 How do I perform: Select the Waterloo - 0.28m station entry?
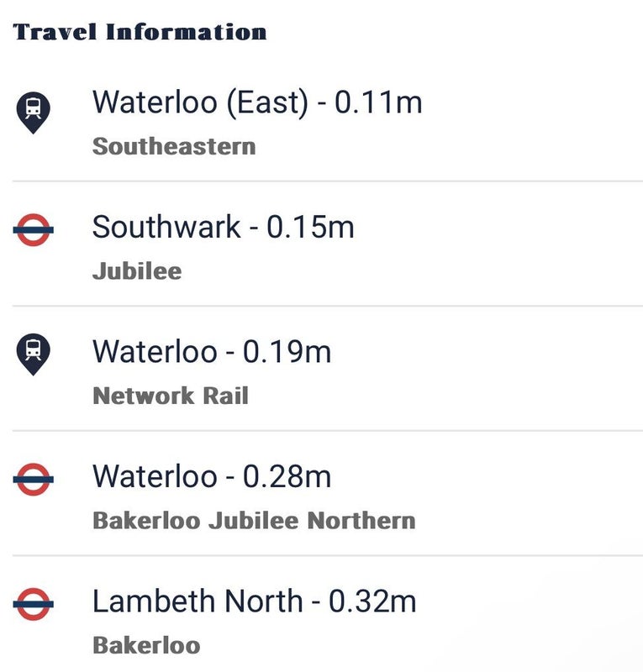point(212,476)
